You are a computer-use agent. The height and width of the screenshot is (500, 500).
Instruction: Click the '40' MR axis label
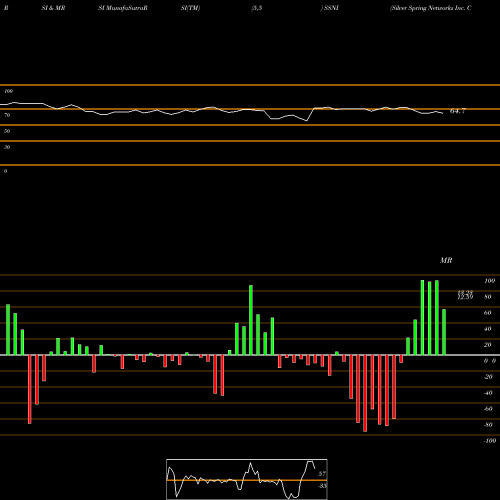point(488,329)
